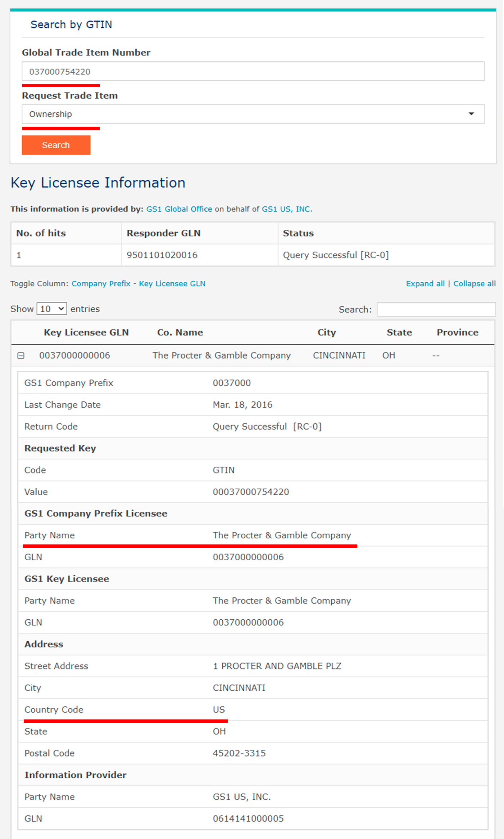Open the GS1 Global Office link
Screen dimensions: 504x839
coord(179,209)
